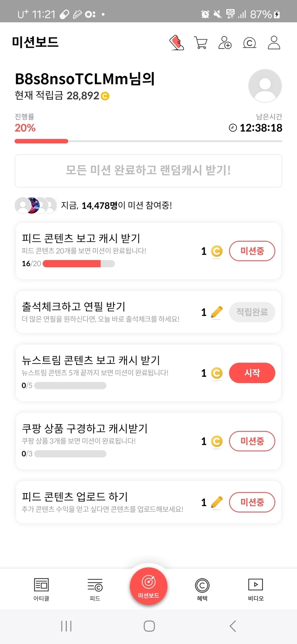297x644 pixels.
Task: Open the cash coin icon in header
Action: click(249, 43)
